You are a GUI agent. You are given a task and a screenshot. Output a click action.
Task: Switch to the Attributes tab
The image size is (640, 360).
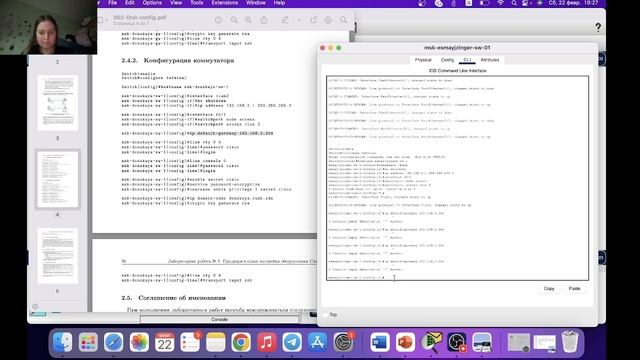(x=490, y=60)
